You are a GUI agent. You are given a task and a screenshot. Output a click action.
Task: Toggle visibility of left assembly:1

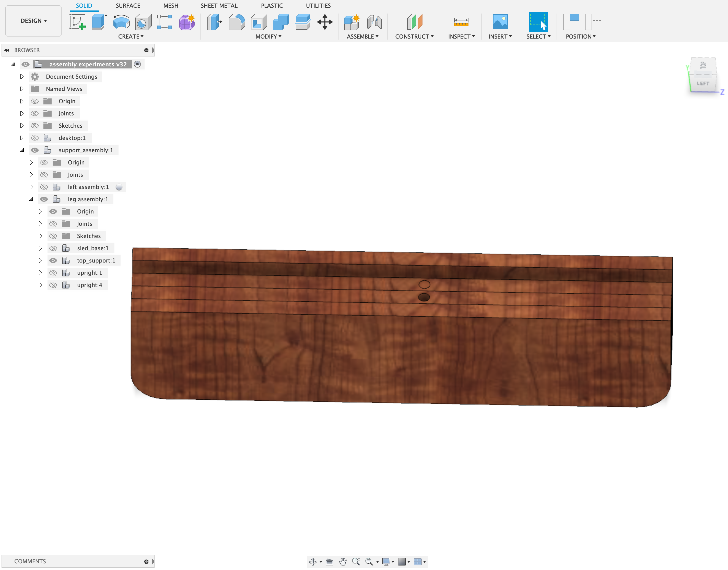click(44, 187)
